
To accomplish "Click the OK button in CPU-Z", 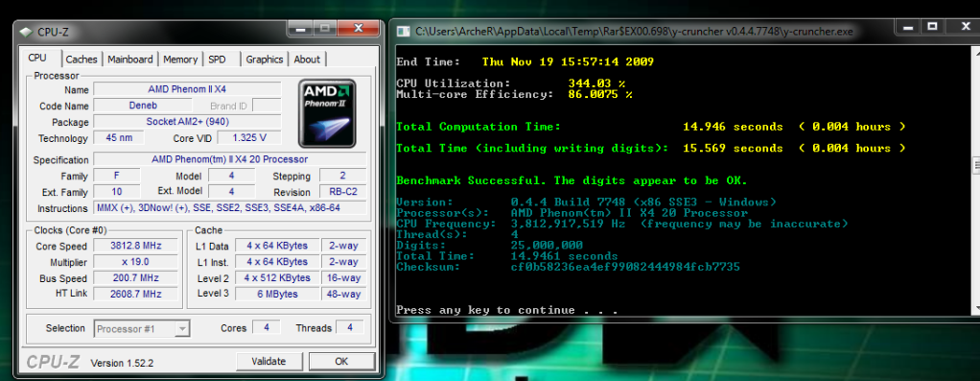I will click(x=341, y=361).
